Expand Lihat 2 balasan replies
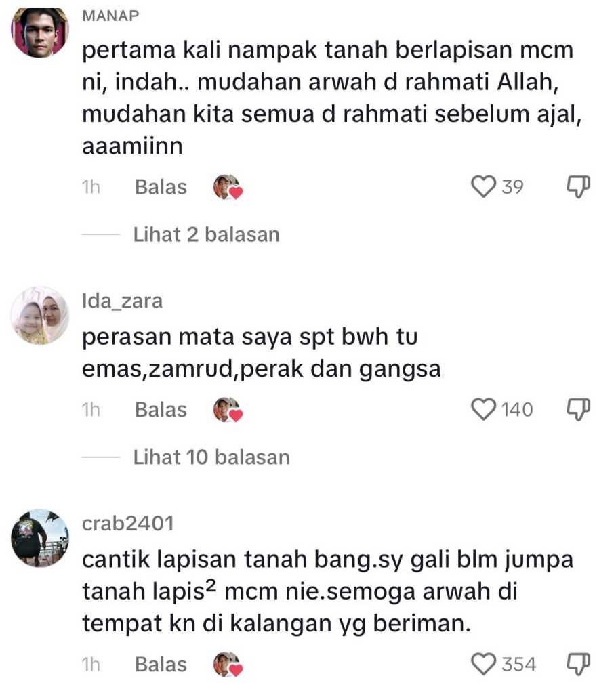Screen dimensions: 616x693 [x=207, y=234]
